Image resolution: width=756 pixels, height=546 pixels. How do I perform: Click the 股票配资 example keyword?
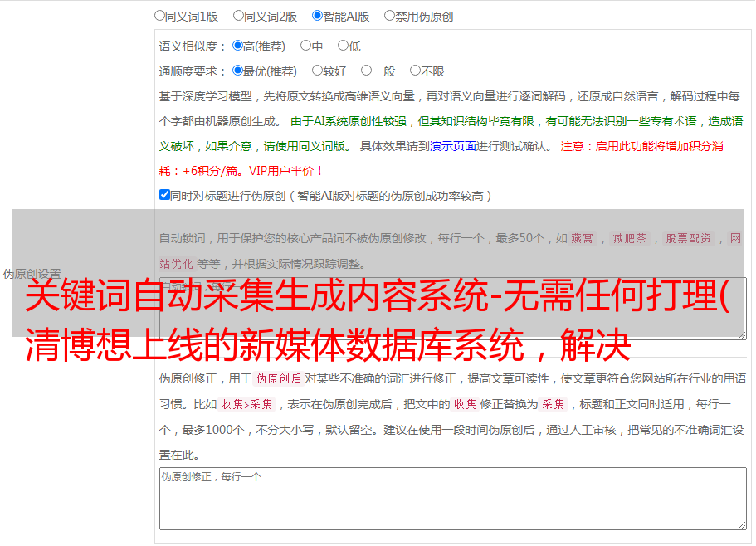pos(688,238)
